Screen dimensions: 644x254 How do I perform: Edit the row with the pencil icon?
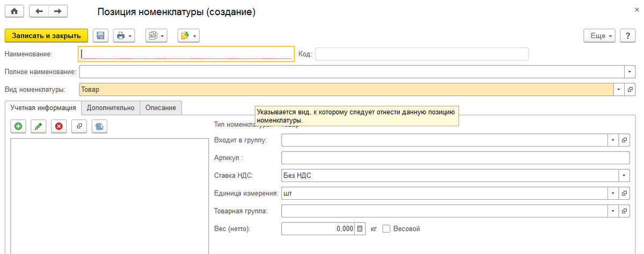pos(38,126)
